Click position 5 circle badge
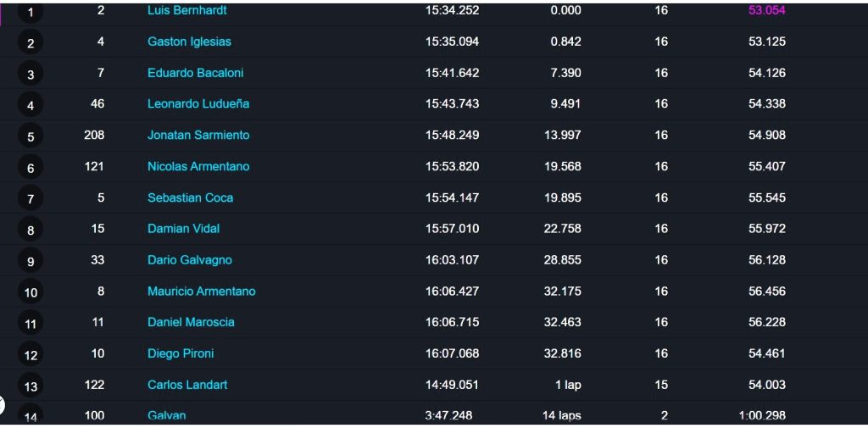 pyautogui.click(x=31, y=136)
